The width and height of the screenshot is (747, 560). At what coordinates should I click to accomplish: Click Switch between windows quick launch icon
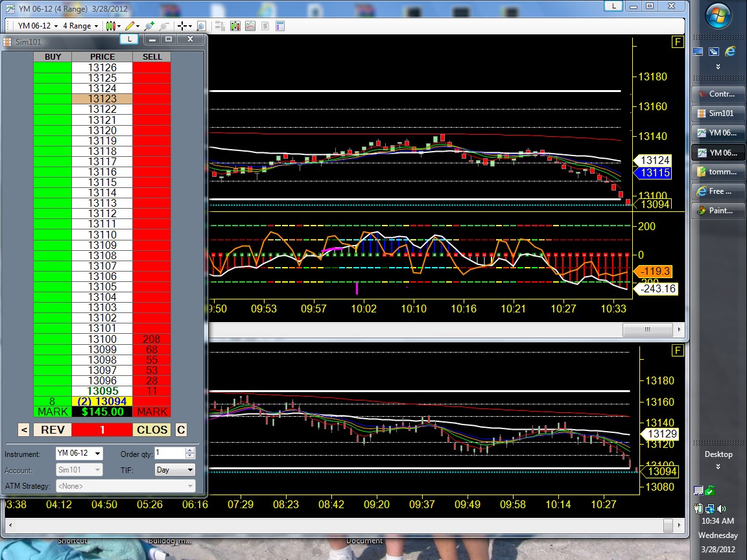coord(714,51)
